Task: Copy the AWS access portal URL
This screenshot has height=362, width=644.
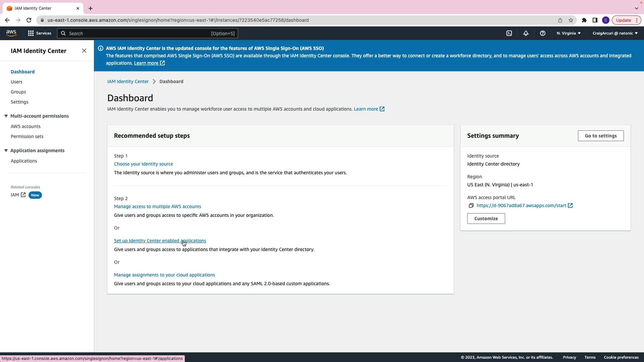Action: point(471,205)
